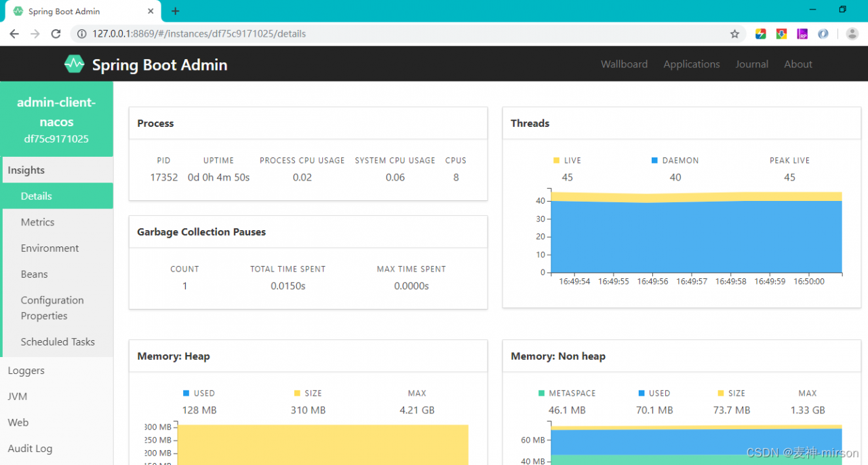Click metaspace value 46.1 MB
868x465 pixels.
pyautogui.click(x=567, y=410)
